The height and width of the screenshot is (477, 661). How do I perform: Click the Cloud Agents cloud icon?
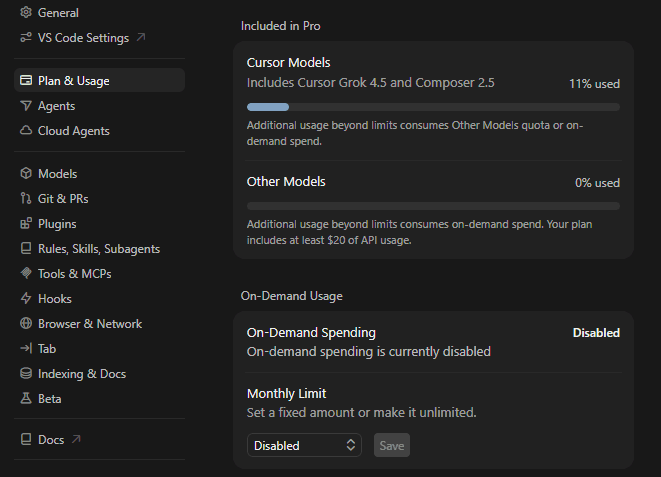click(26, 130)
